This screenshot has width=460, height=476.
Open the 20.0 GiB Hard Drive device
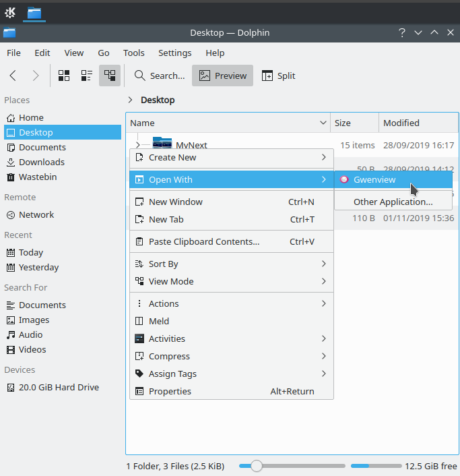coord(59,387)
